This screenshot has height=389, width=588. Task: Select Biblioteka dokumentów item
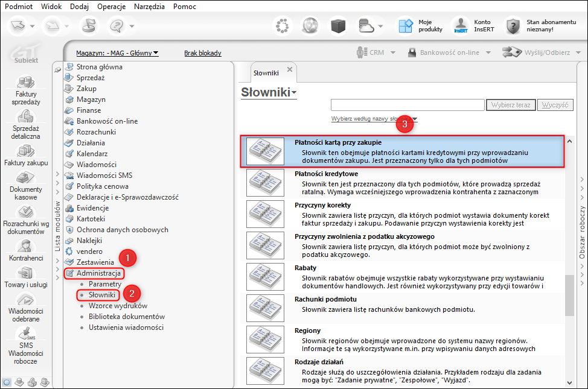tap(126, 317)
